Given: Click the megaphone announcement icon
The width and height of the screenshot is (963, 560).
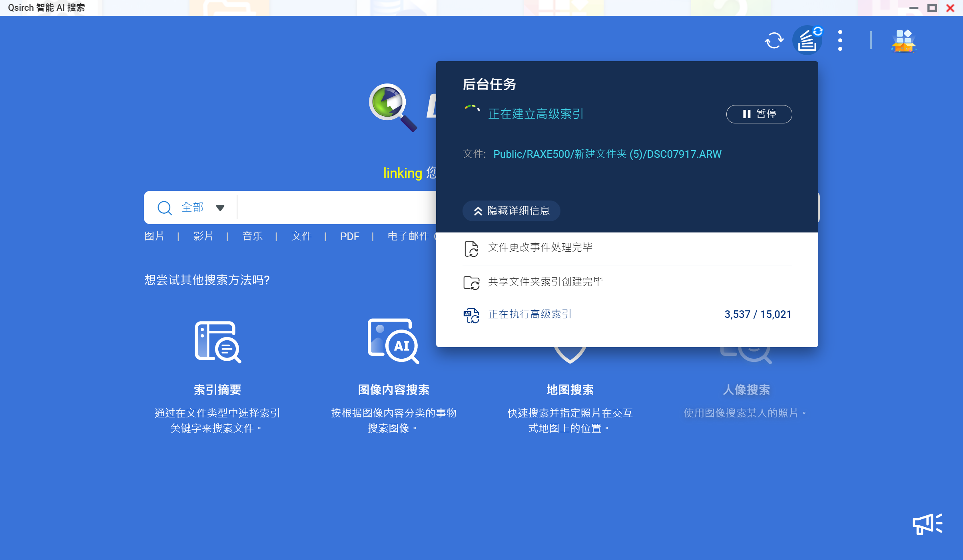Looking at the screenshot, I should coord(927,524).
